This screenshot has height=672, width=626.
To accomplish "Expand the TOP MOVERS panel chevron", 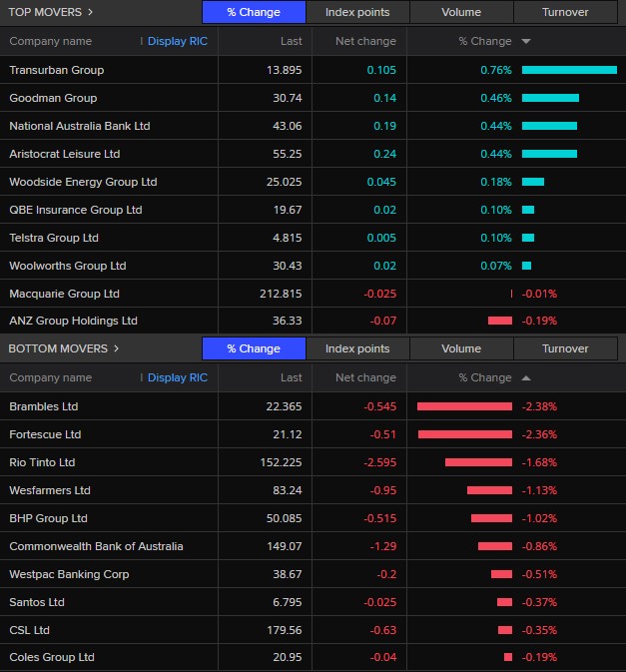I will (91, 13).
